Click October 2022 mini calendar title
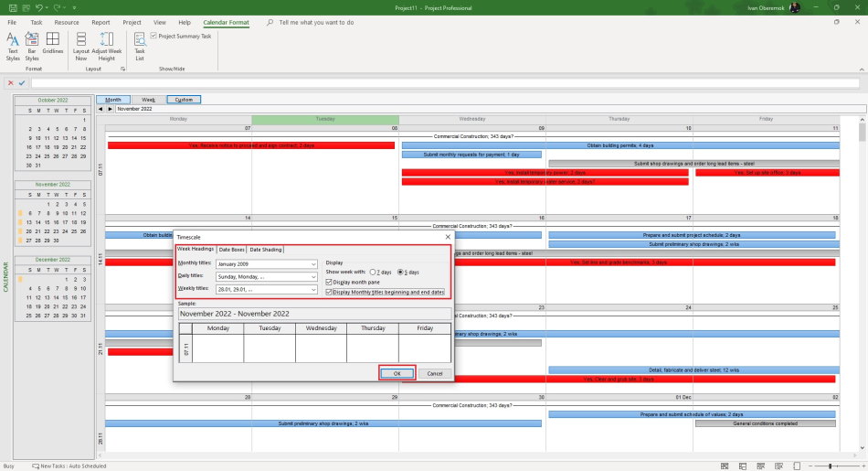The height and width of the screenshot is (471, 868). point(53,101)
